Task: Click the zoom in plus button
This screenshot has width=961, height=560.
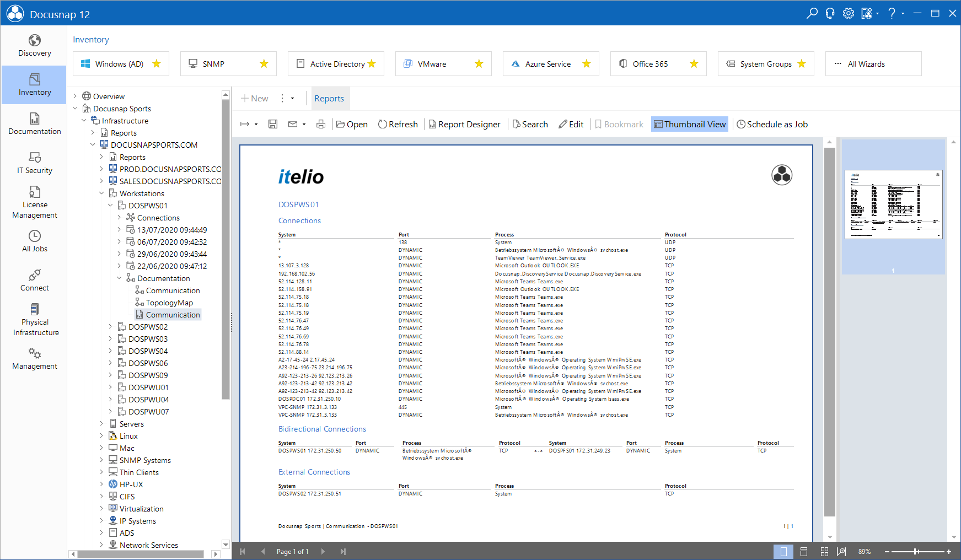Action: point(949,551)
